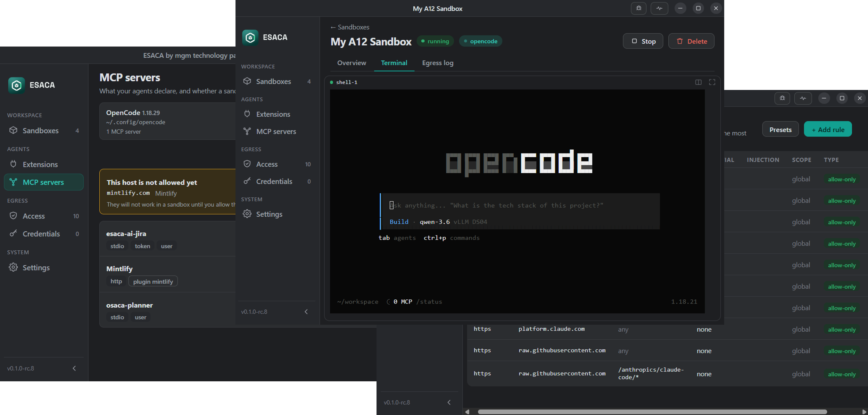868x415 pixels.
Task: Split the shell-1 terminal pane
Action: coord(698,82)
